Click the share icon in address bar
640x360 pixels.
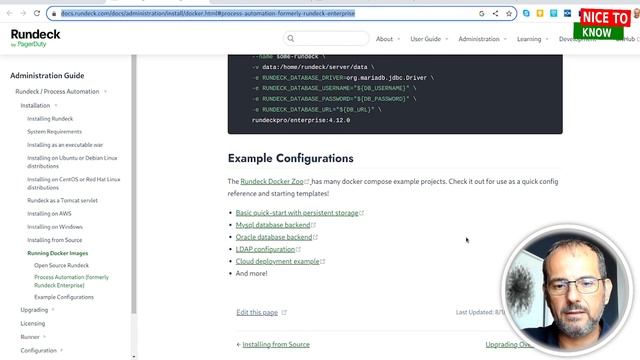495,13
